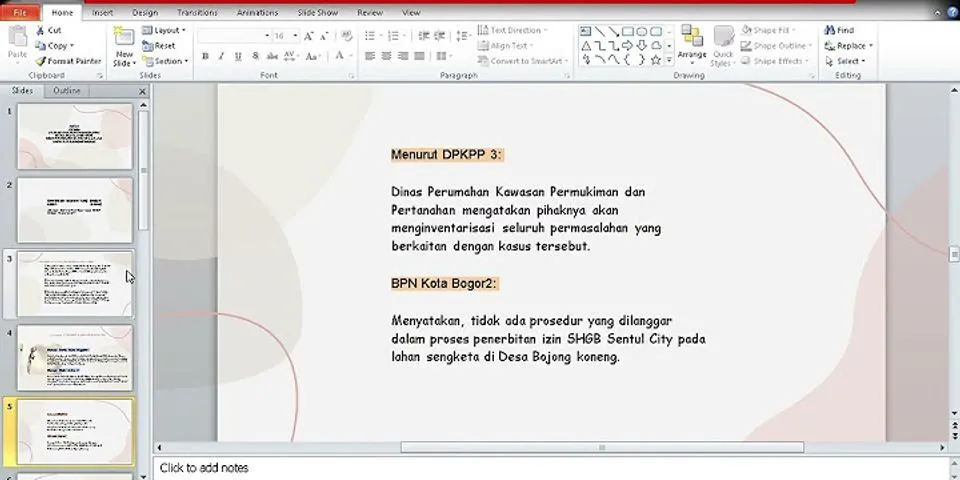Screen dimensions: 960x480
Task: Choose the oval shape
Action: click(x=642, y=31)
